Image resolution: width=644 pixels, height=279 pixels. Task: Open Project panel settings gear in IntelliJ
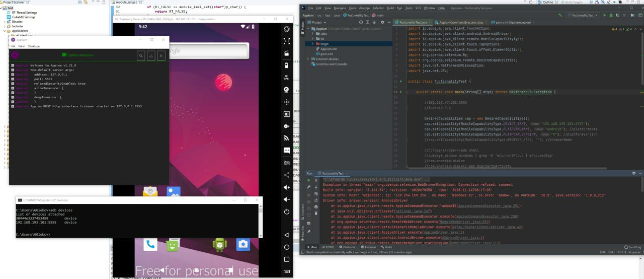click(x=382, y=23)
